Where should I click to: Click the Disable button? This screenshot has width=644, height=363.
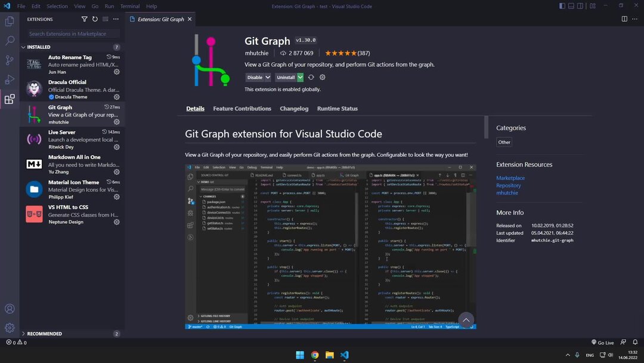pos(255,77)
